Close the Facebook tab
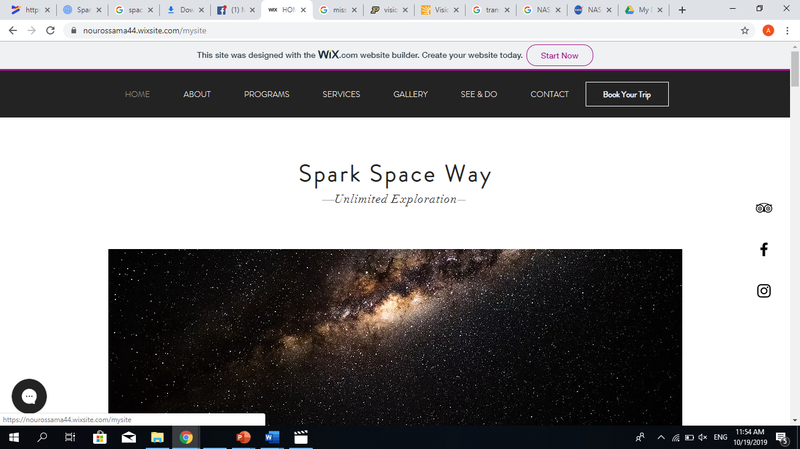Screen dimensions: 800x449 point(252,10)
